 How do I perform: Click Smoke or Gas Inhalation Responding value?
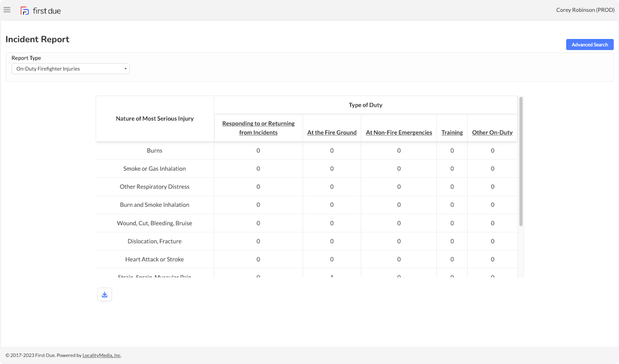[x=258, y=169]
